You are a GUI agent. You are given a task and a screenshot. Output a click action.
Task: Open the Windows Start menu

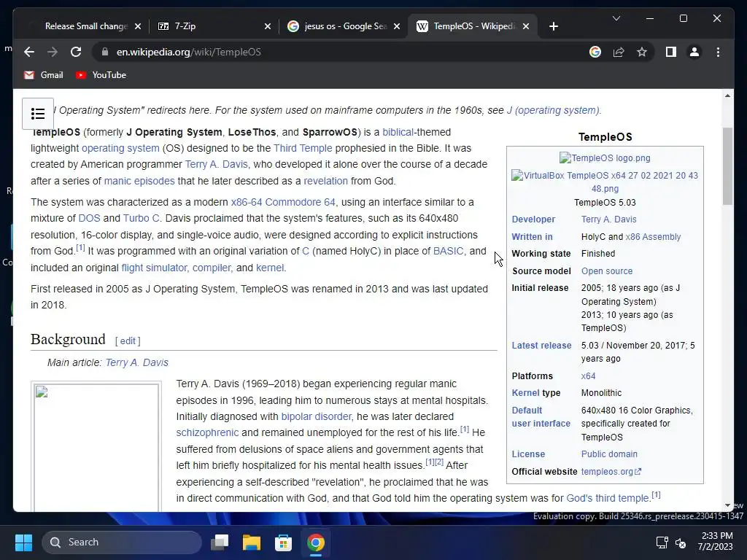pos(23,542)
